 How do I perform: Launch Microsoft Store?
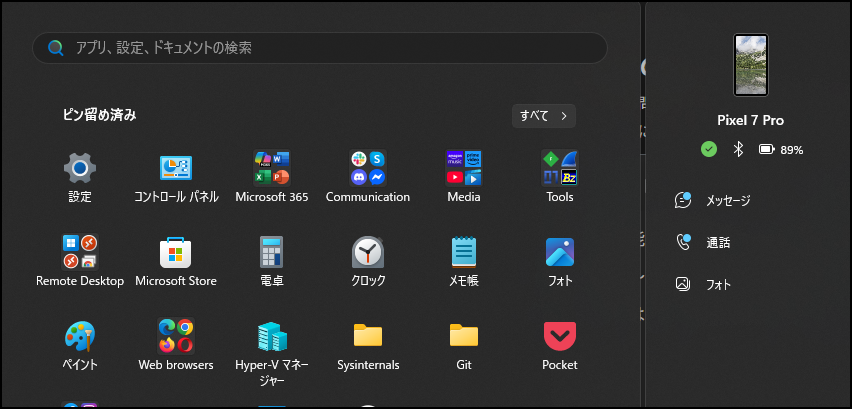[x=176, y=261]
